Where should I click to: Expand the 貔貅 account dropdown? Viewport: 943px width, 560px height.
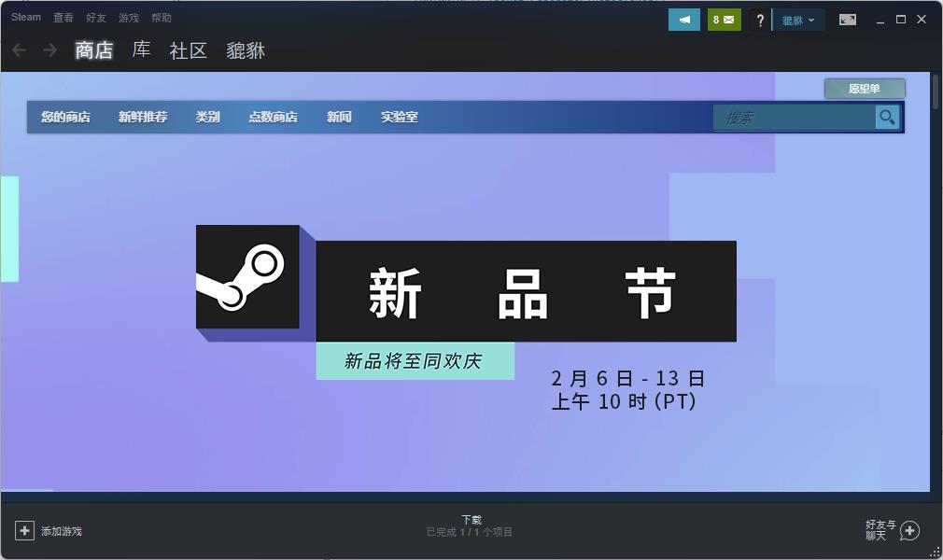(798, 20)
